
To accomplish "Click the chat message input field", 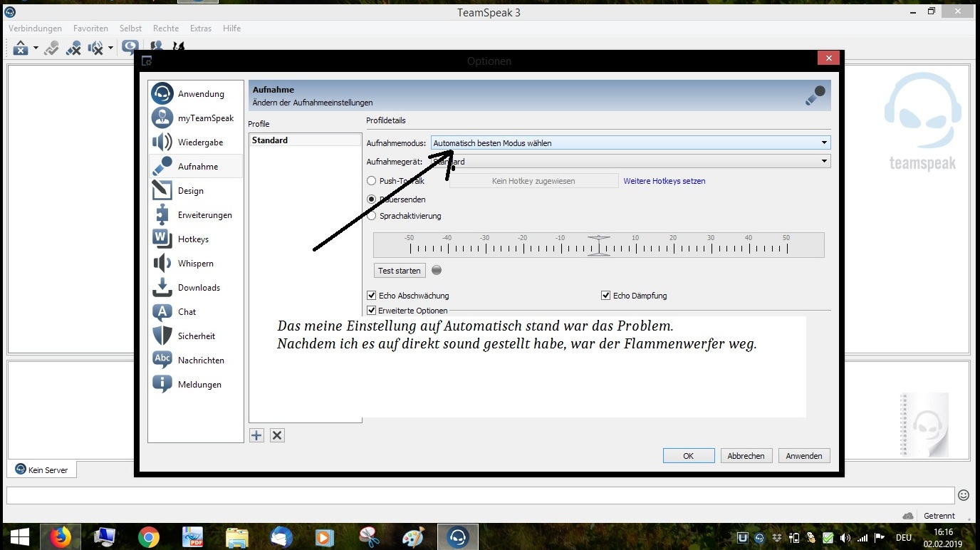I will click(x=480, y=495).
